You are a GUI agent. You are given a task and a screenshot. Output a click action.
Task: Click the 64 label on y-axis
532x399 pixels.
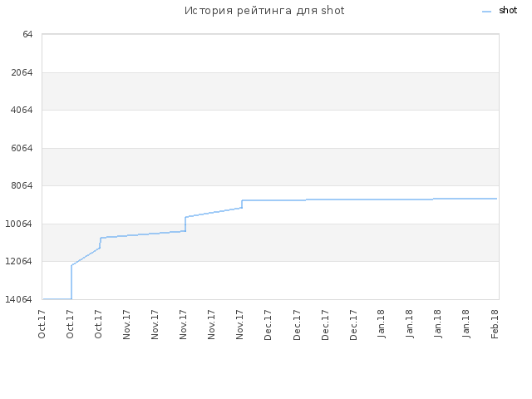click(x=27, y=34)
